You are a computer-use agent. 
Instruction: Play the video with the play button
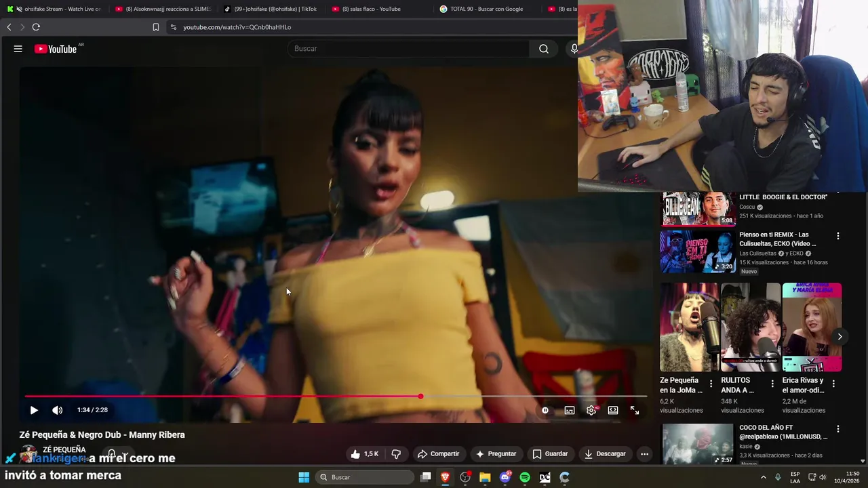pos(34,410)
